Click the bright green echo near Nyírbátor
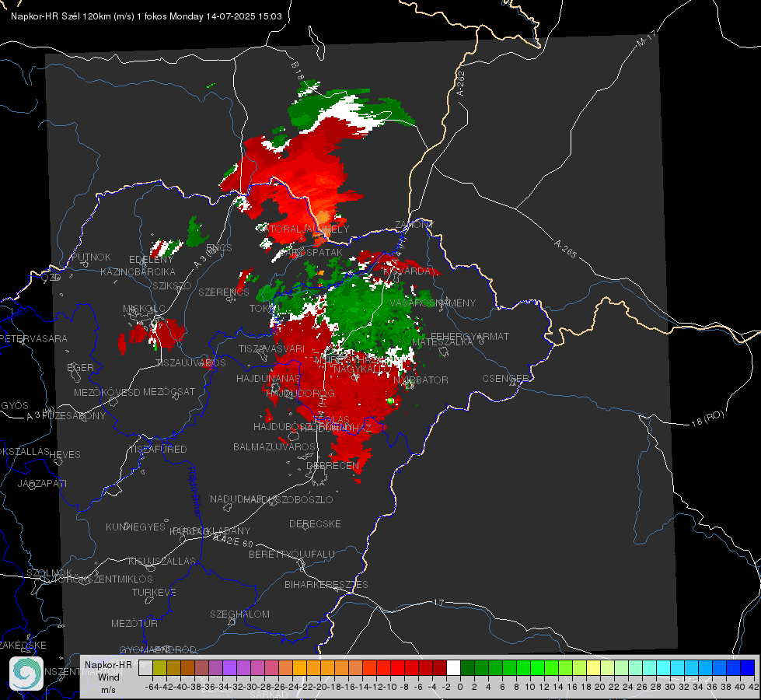Screen dimensions: 761x700 point(390,401)
